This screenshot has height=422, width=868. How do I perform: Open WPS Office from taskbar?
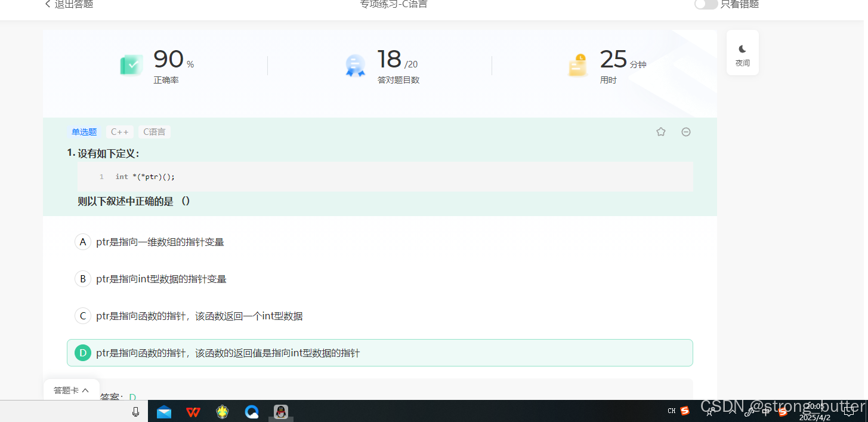[x=193, y=412]
